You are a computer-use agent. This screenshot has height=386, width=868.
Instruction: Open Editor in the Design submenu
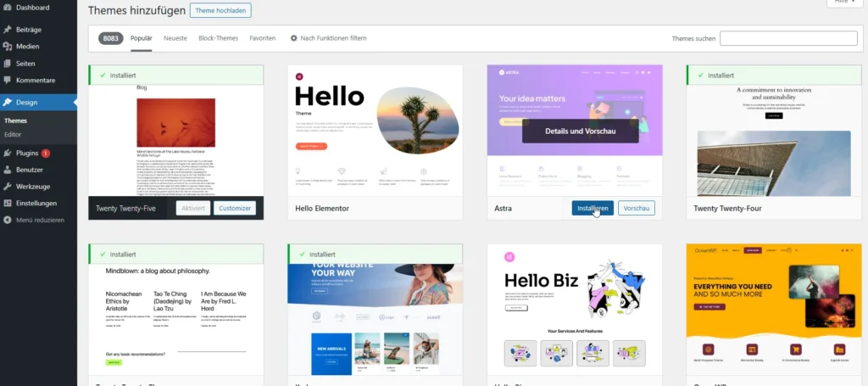click(13, 135)
